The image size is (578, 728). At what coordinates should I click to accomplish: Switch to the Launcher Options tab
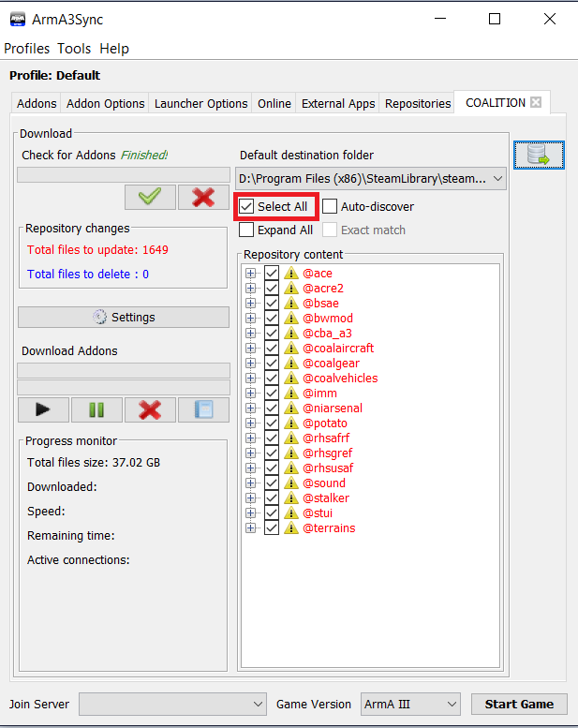tap(200, 104)
